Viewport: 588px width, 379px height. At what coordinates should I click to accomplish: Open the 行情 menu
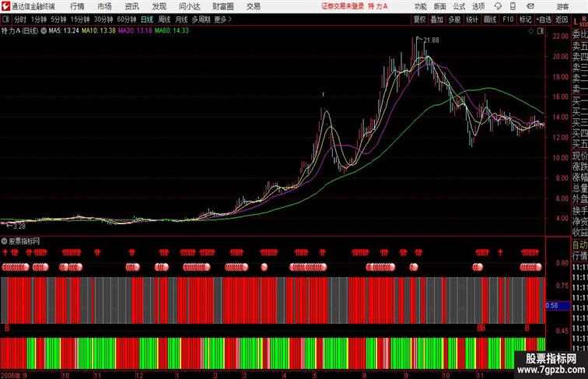coord(77,6)
